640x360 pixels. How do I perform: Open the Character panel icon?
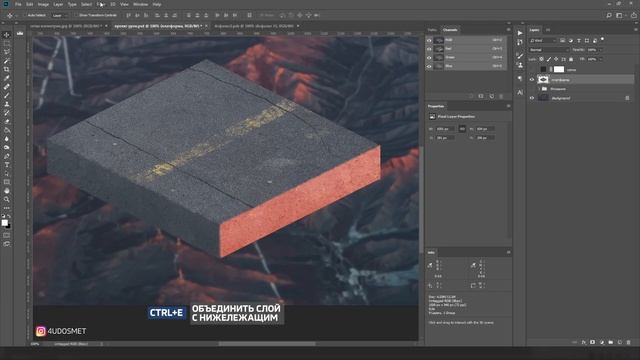coord(520,93)
